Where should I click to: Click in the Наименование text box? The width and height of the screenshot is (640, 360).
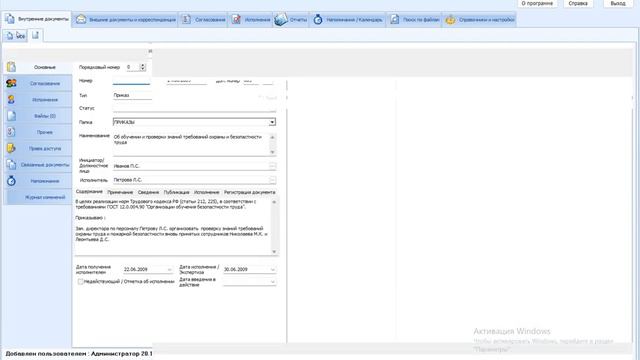[x=191, y=144]
